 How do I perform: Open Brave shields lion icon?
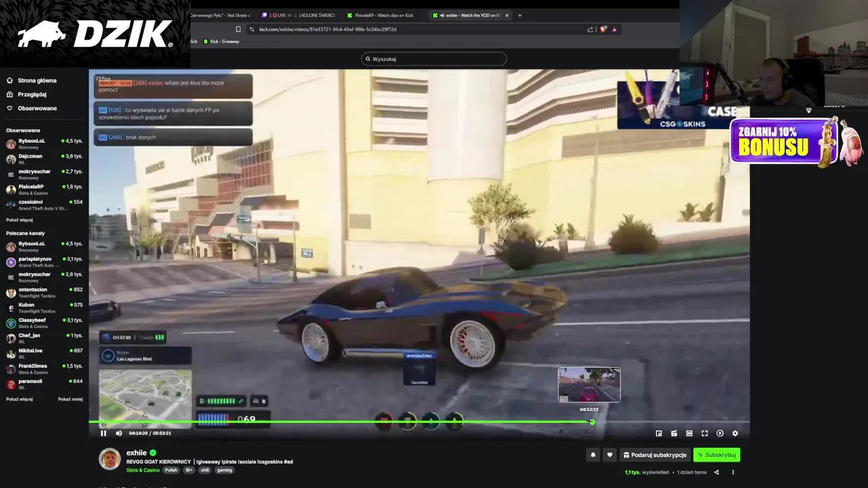[x=603, y=29]
